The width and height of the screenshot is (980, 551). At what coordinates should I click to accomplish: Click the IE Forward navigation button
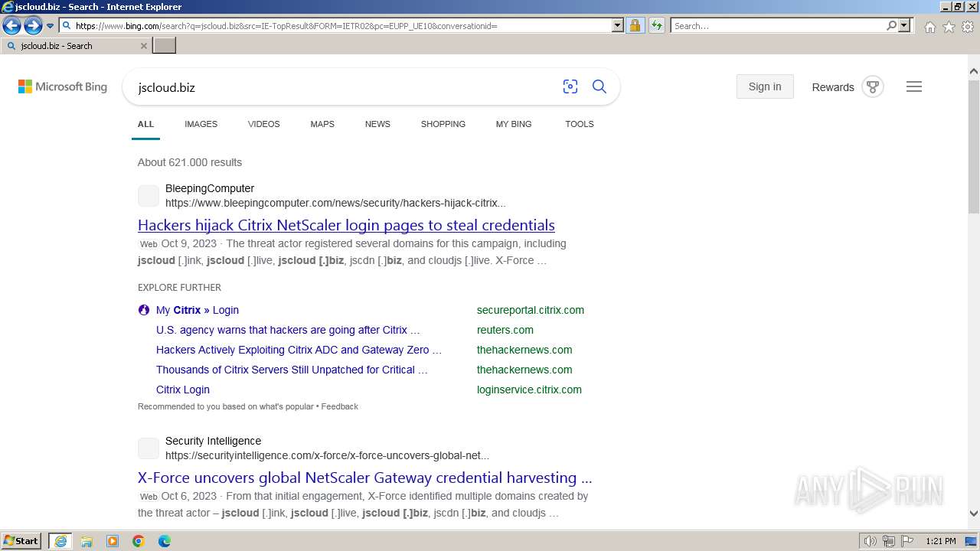tap(33, 26)
